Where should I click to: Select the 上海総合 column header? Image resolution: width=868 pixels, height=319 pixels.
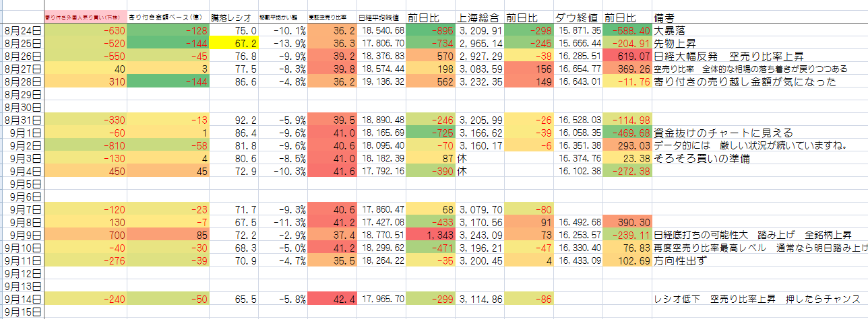point(480,16)
